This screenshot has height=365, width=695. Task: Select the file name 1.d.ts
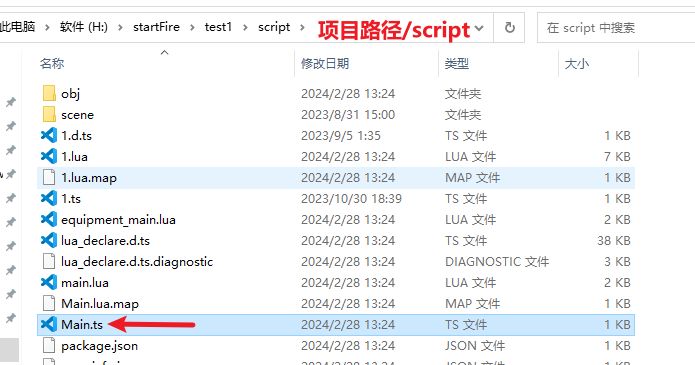pyautogui.click(x=76, y=136)
